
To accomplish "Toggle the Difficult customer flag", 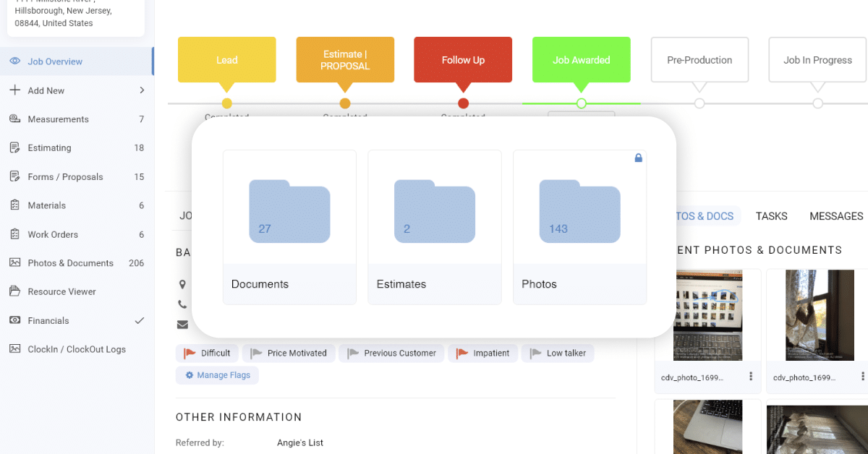I will pos(207,353).
